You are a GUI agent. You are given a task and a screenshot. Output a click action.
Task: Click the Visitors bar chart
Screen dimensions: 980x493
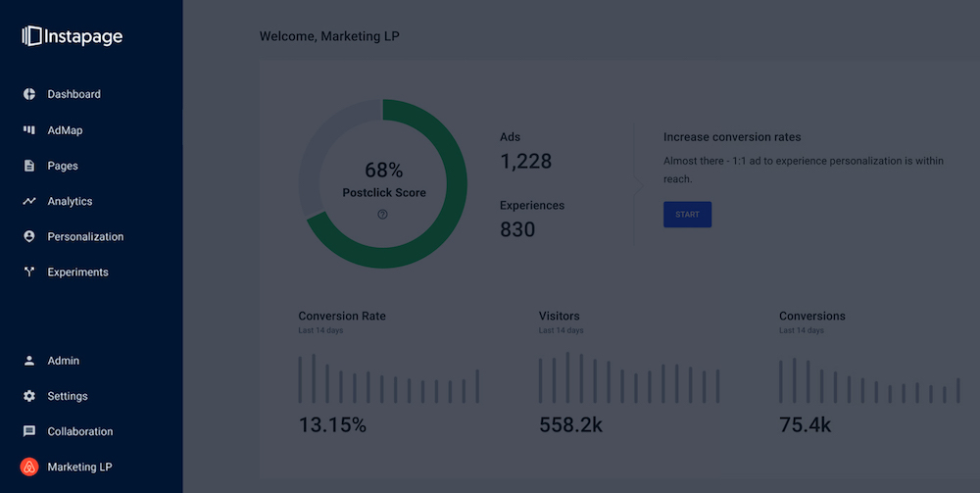tap(629, 377)
